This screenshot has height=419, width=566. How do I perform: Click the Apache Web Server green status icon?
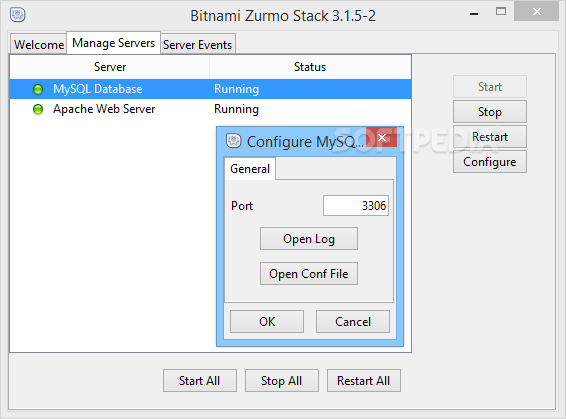click(x=38, y=109)
